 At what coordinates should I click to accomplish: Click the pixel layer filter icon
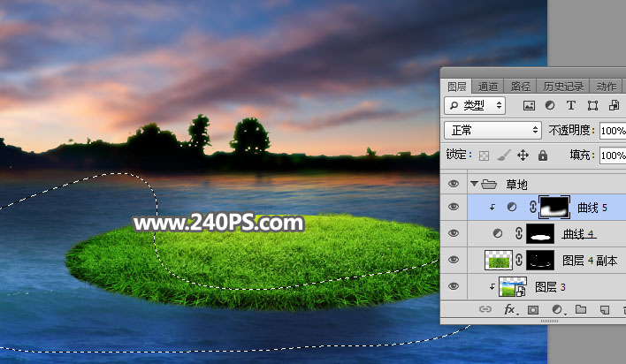[530, 105]
